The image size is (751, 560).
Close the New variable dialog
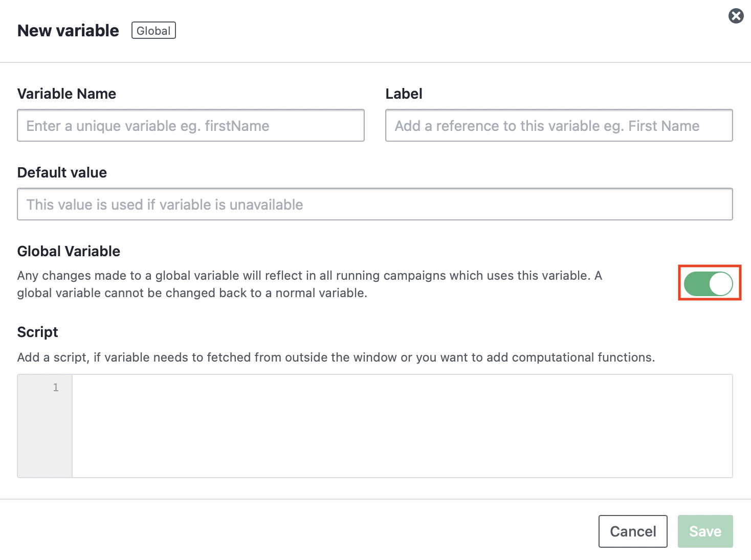[x=736, y=16]
